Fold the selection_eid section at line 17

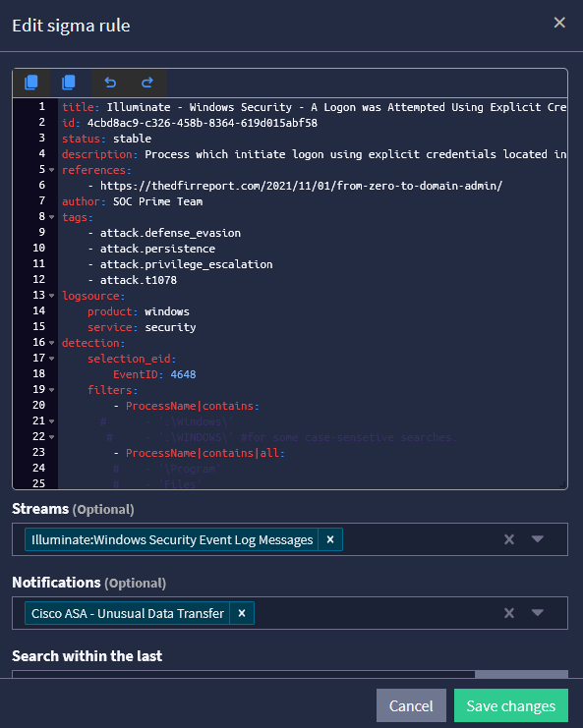(x=51, y=359)
